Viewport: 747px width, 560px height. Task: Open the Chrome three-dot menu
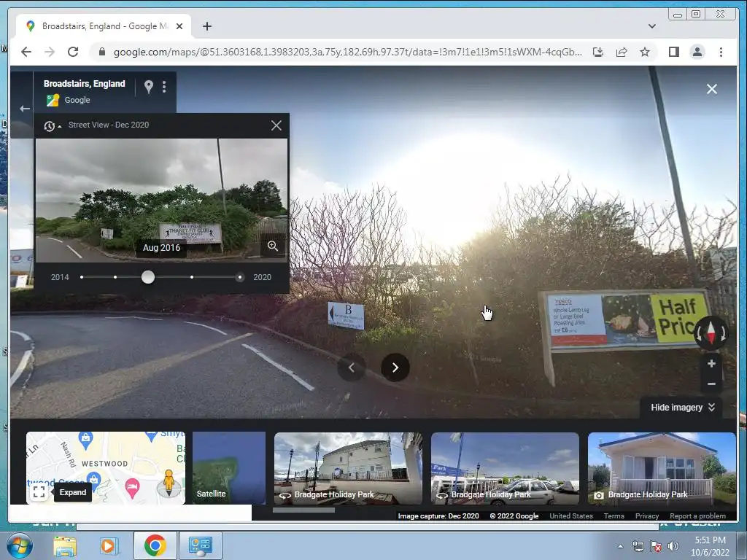pyautogui.click(x=721, y=52)
